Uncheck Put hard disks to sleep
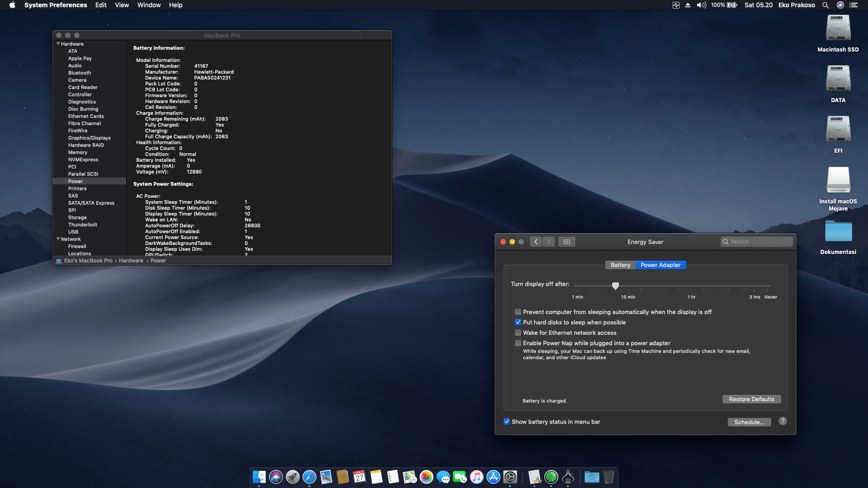Image resolution: width=868 pixels, height=488 pixels. click(518, 323)
